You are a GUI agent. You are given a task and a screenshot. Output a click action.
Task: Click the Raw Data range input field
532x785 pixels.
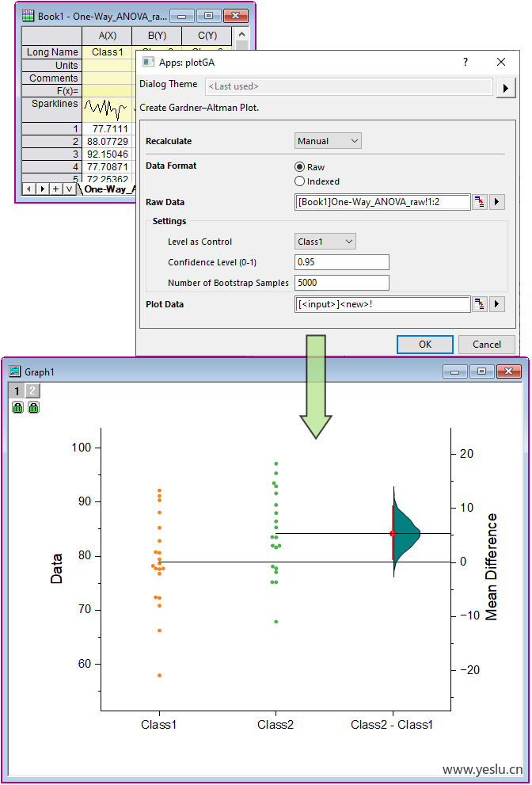tap(382, 202)
